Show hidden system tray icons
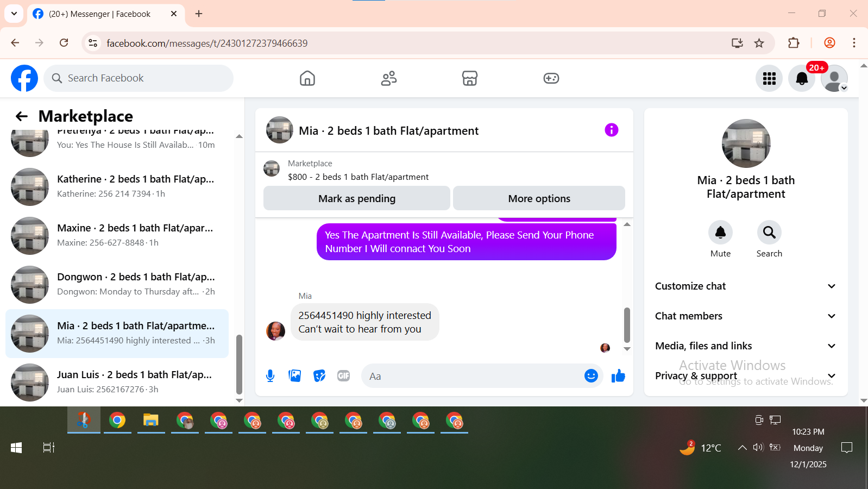The width and height of the screenshot is (868, 489). click(x=742, y=447)
